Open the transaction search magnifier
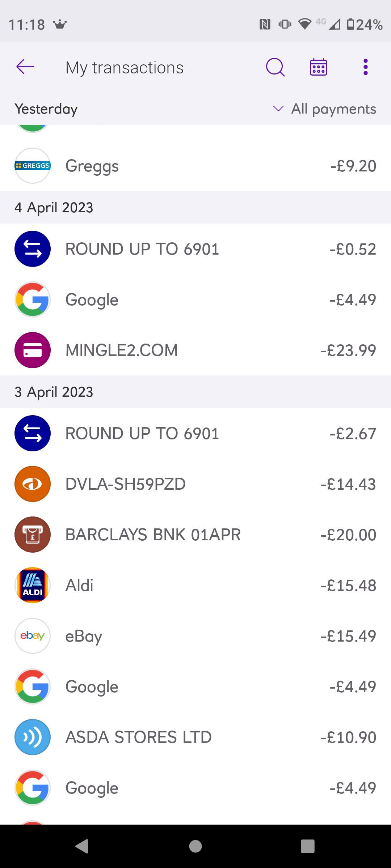Screen dimensions: 391x868 [275, 67]
